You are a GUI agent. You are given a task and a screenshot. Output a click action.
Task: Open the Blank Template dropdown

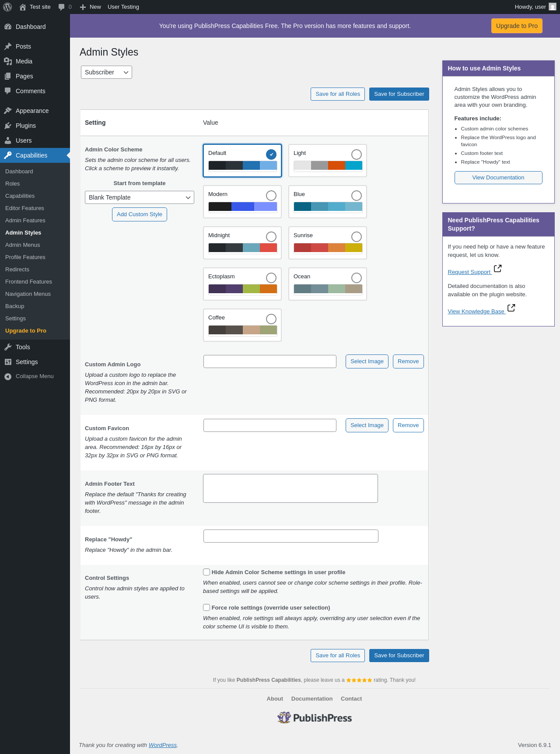point(140,197)
